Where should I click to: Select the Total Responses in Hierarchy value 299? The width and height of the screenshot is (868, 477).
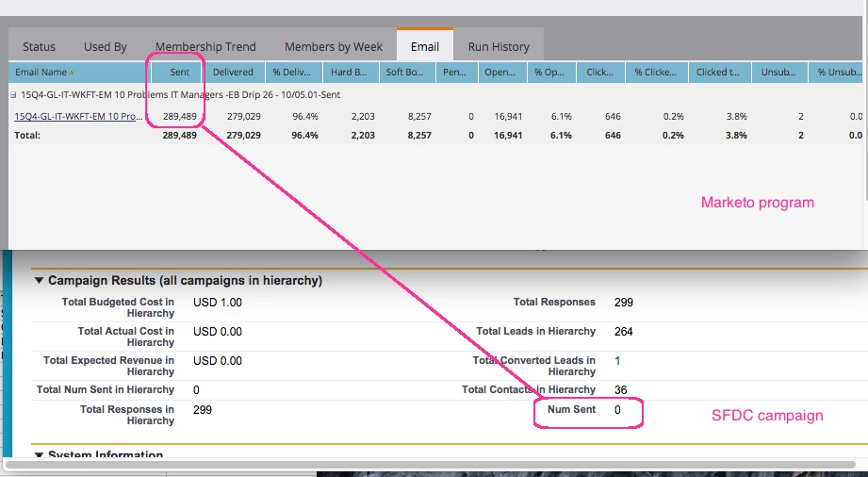point(203,409)
